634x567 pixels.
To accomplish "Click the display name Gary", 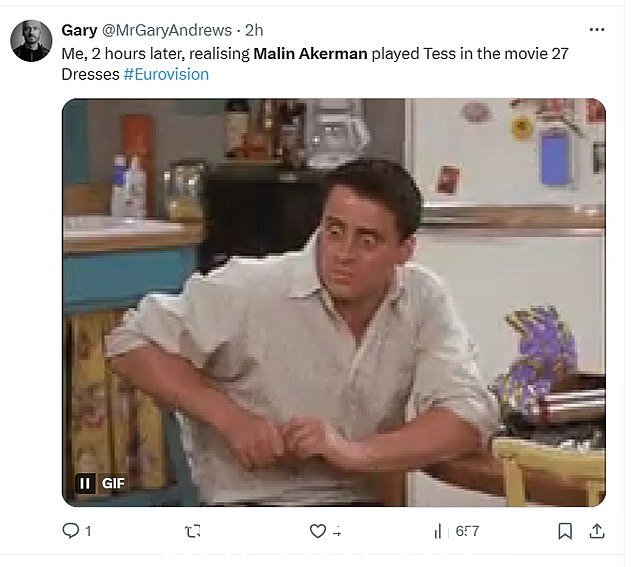I will [79, 30].
